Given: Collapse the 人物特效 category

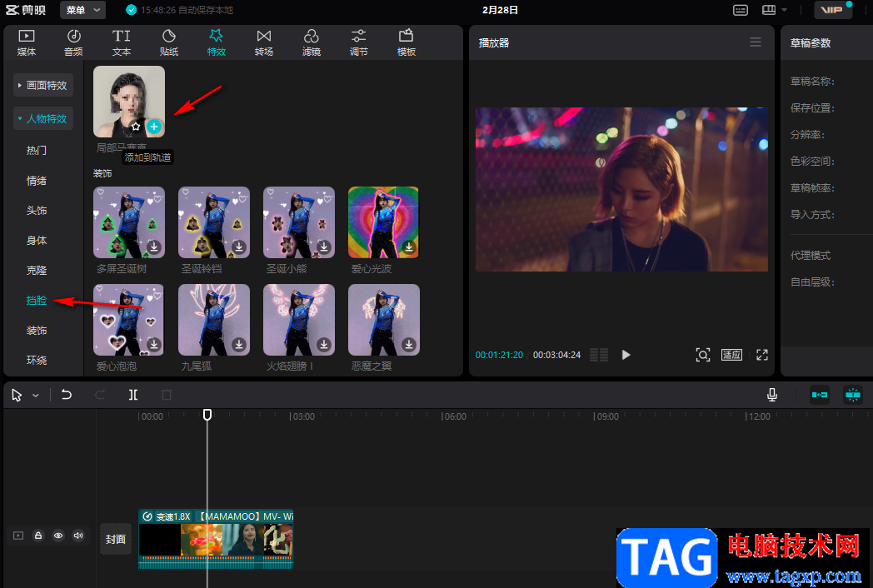Looking at the screenshot, I should [x=42, y=118].
